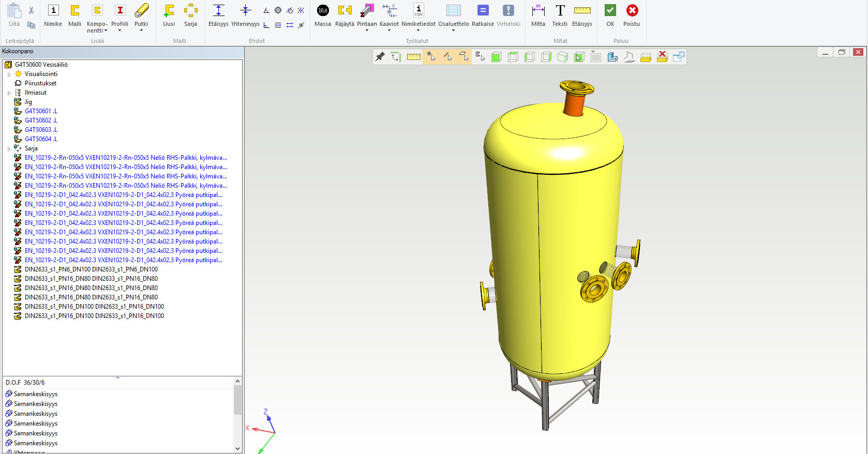Toggle point selection filter in viewport toolbar

coord(431,57)
